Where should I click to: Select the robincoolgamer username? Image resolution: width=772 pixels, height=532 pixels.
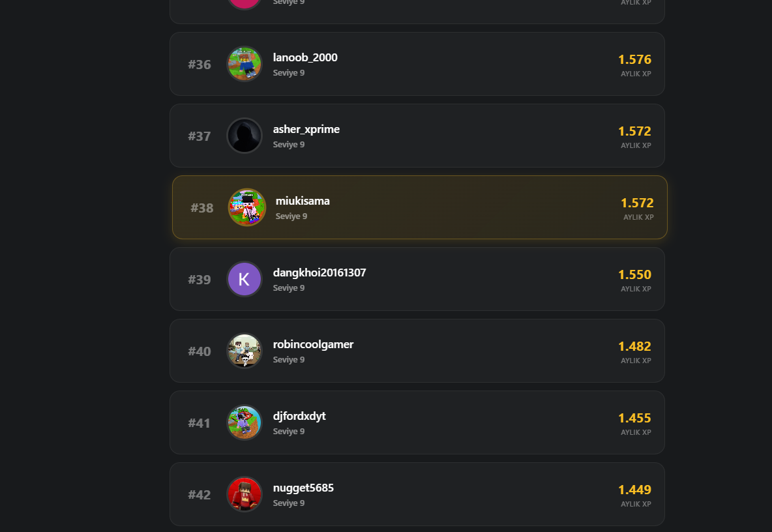(x=313, y=344)
